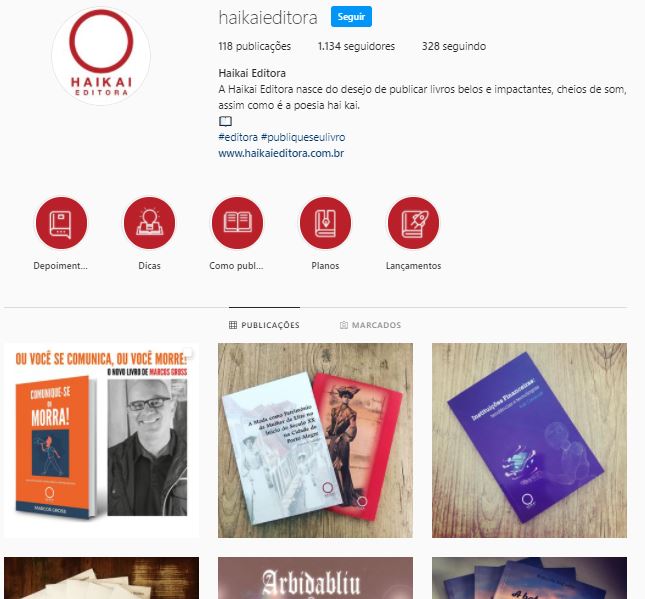Viewport: 645px width, 599px height.
Task: Follow haikaieditora with the Seguir button
Action: point(351,16)
